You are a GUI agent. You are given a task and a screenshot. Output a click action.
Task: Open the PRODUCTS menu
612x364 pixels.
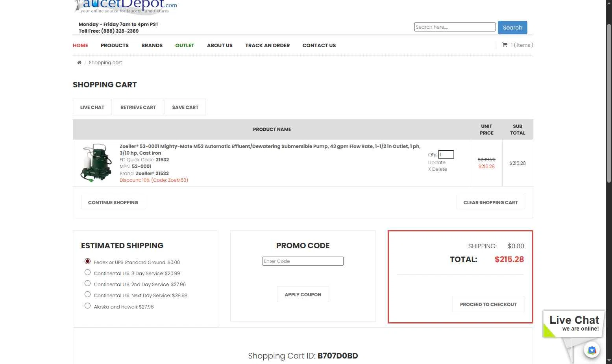click(115, 45)
